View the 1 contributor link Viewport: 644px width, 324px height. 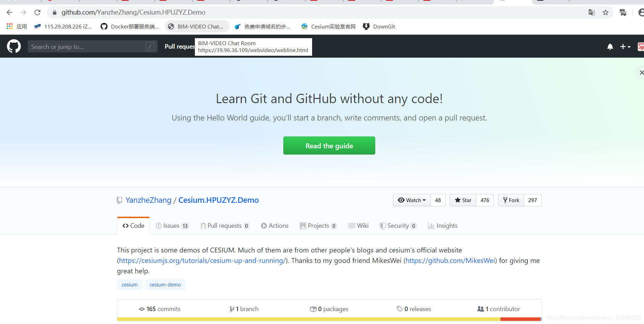(499, 309)
